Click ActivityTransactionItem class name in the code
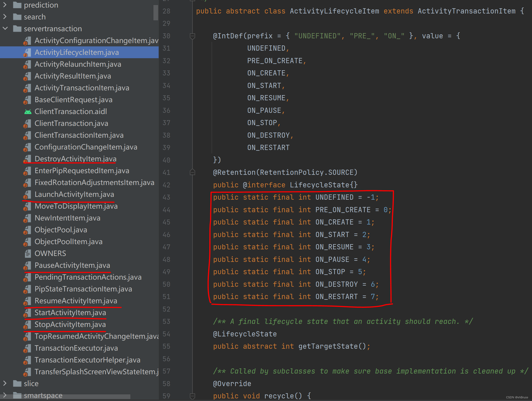532x401 pixels. (x=466, y=11)
